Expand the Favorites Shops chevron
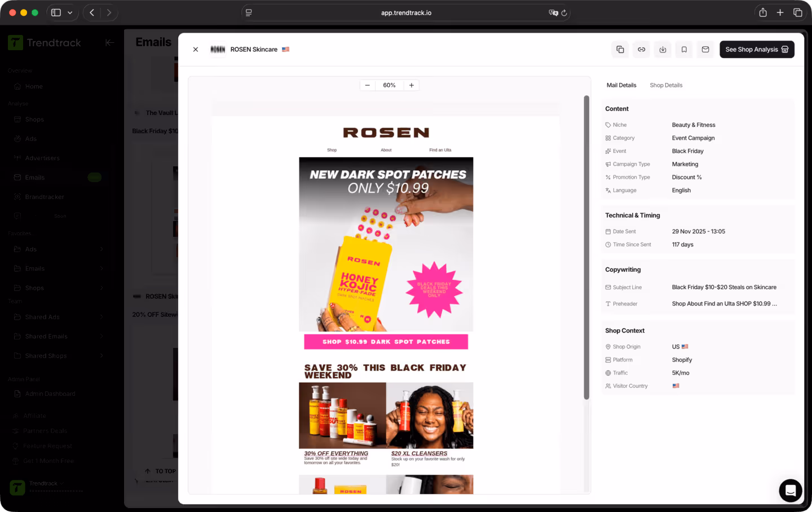 (101, 288)
